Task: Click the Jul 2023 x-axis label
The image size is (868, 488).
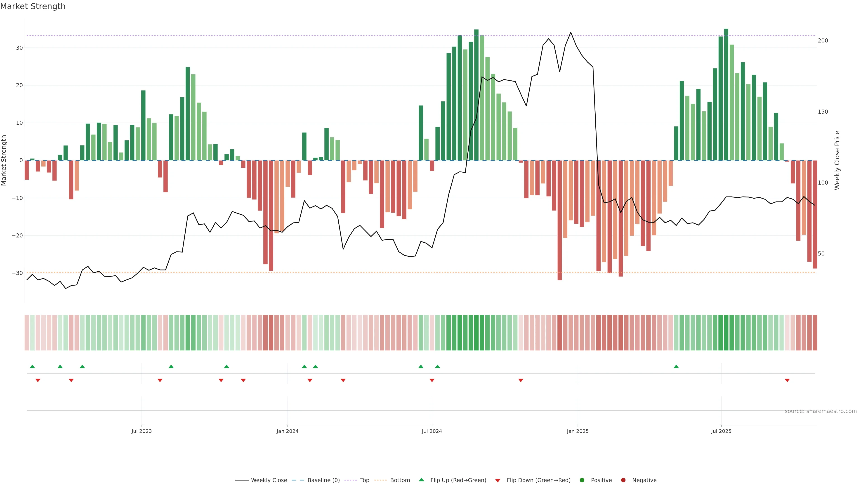Action: tap(142, 431)
